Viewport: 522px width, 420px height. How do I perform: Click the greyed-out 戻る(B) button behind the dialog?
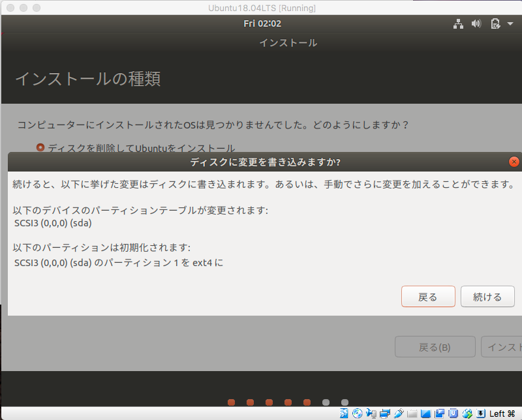435,347
